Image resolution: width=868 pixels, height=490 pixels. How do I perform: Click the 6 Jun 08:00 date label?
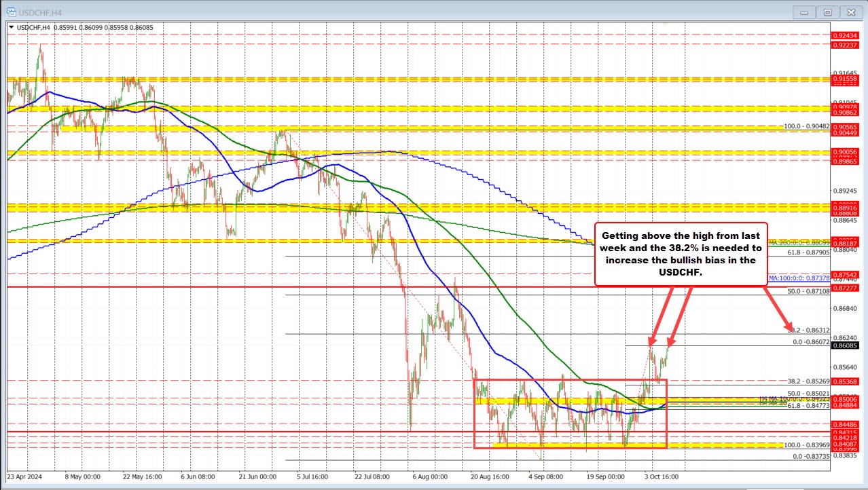tap(197, 476)
